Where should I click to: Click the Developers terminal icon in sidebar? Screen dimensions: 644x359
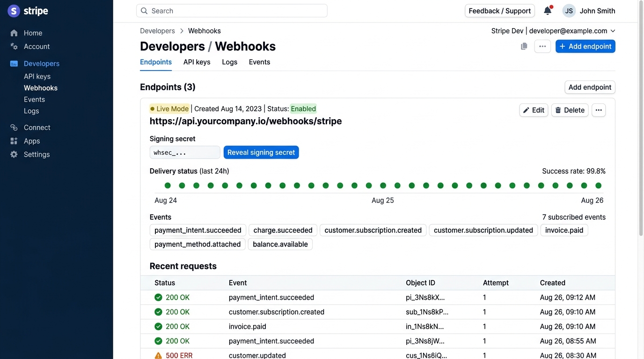pos(14,64)
